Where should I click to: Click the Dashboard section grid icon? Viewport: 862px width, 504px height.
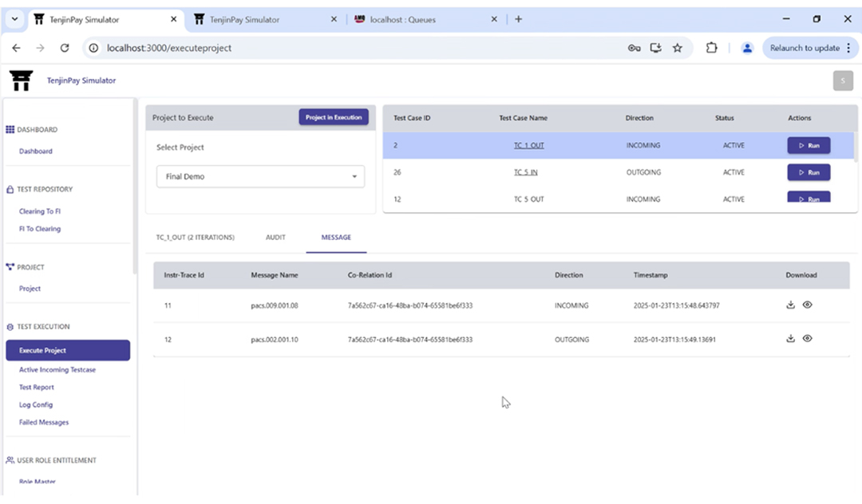(x=10, y=129)
